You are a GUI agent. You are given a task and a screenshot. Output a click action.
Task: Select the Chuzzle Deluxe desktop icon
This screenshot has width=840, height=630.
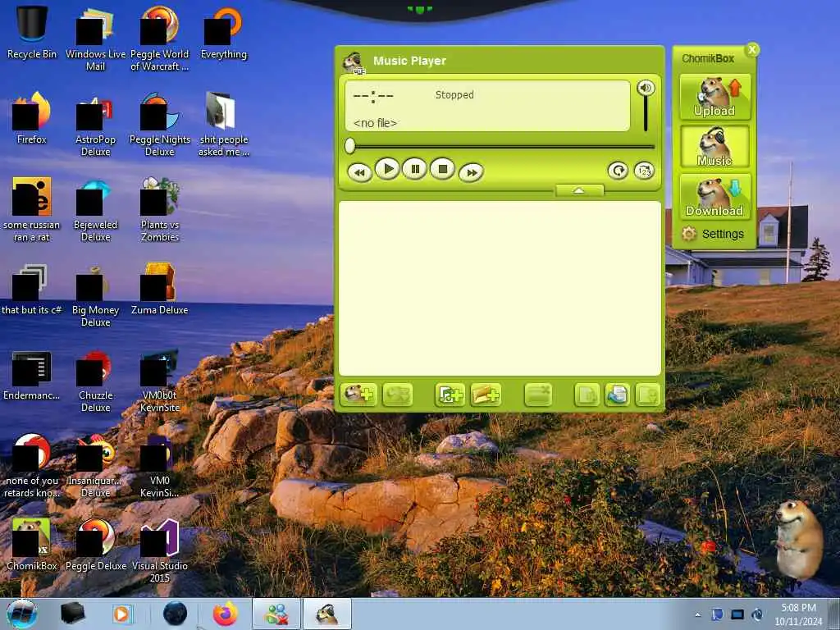coord(95,381)
